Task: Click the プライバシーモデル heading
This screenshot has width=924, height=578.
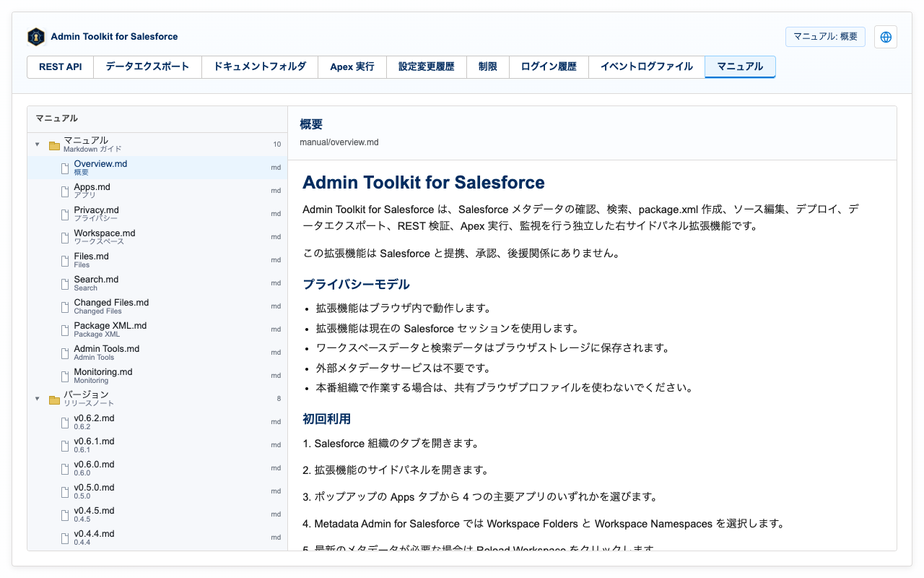Action: pos(356,284)
